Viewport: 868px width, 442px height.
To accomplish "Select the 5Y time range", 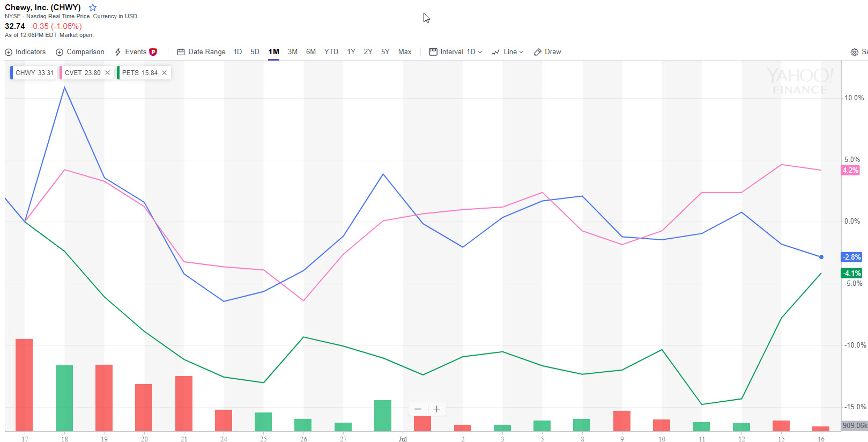I will 385,52.
